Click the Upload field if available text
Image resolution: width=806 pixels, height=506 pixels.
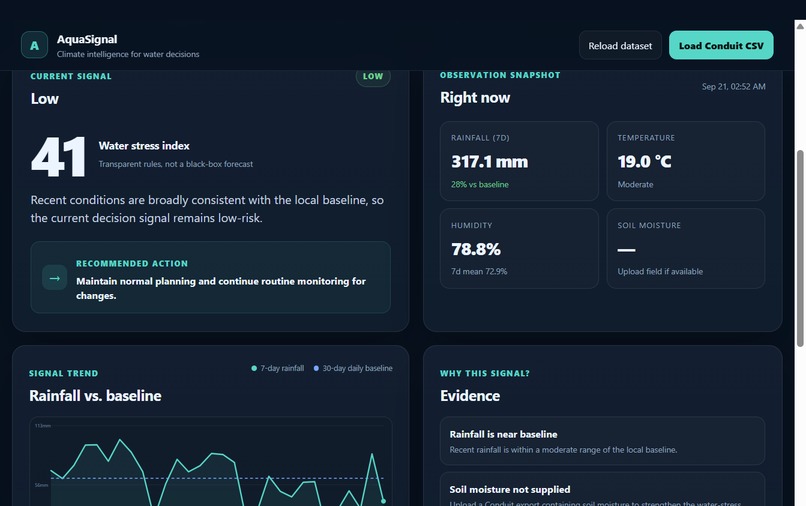(x=660, y=272)
